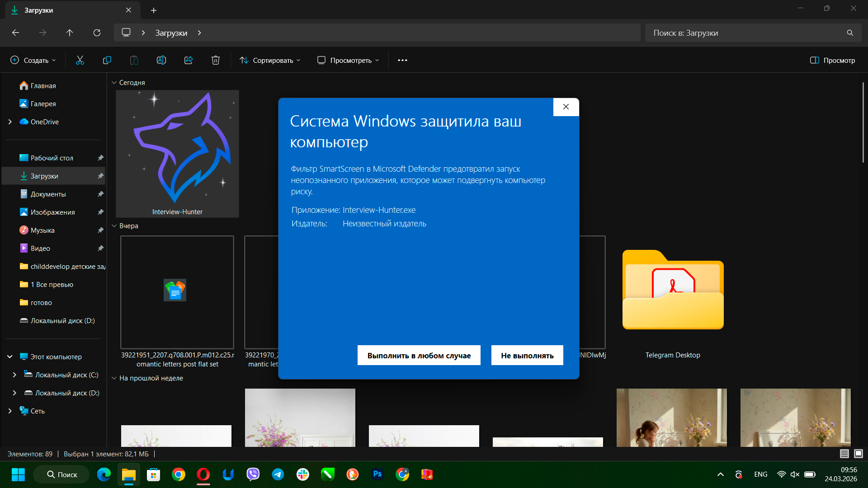Go up one folder level
Screen dimensions: 868x488
click(70, 33)
